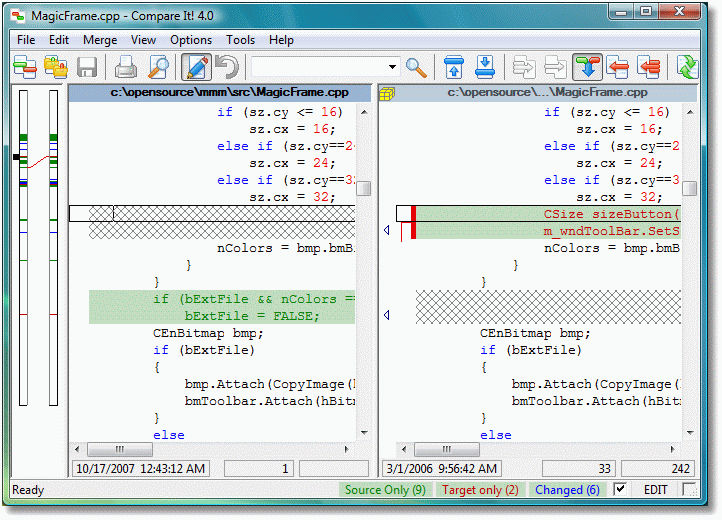Click the Print icon in toolbar
This screenshot has width=722, height=520.
coord(126,68)
